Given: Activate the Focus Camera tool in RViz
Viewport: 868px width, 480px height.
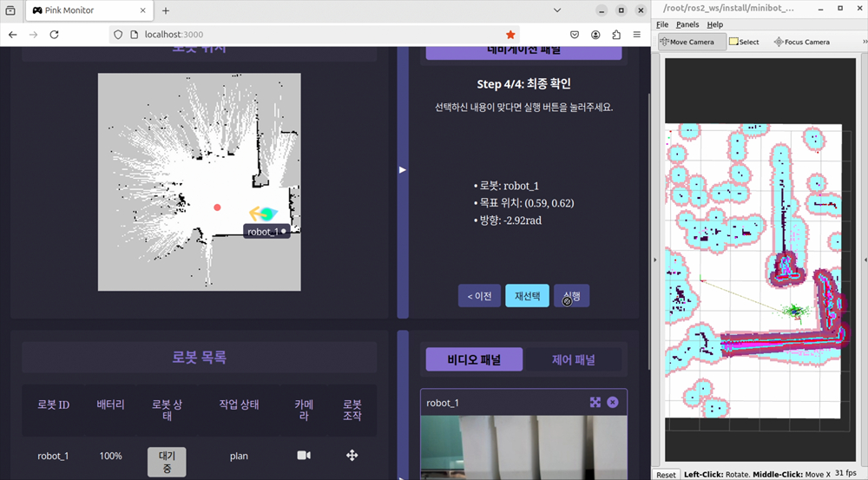Looking at the screenshot, I should click(x=802, y=42).
